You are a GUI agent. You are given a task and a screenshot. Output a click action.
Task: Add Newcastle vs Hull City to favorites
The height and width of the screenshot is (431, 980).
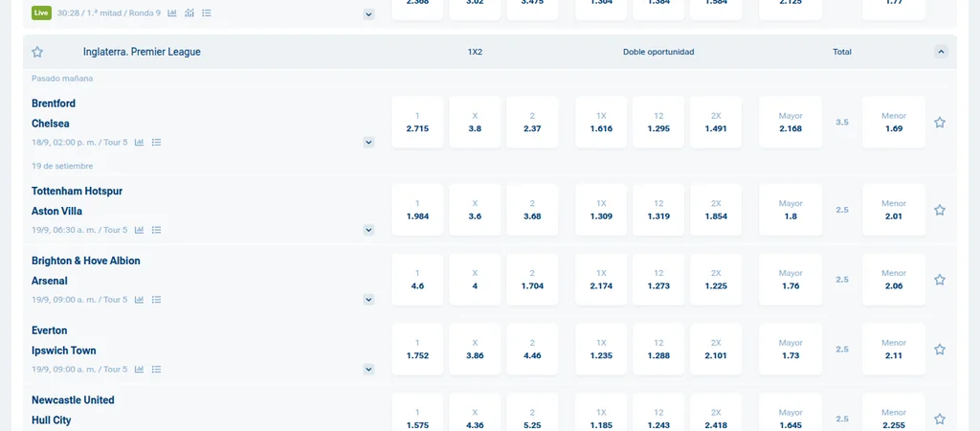[940, 420]
